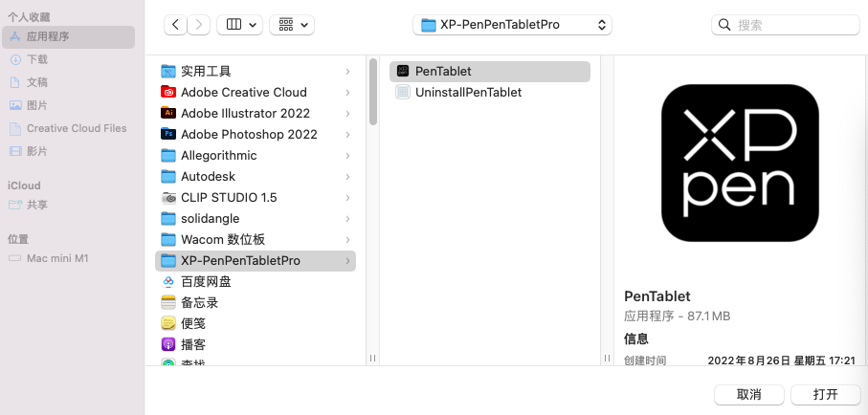The height and width of the screenshot is (415, 868).
Task: Select Mac mini M1 location
Action: 68,258
